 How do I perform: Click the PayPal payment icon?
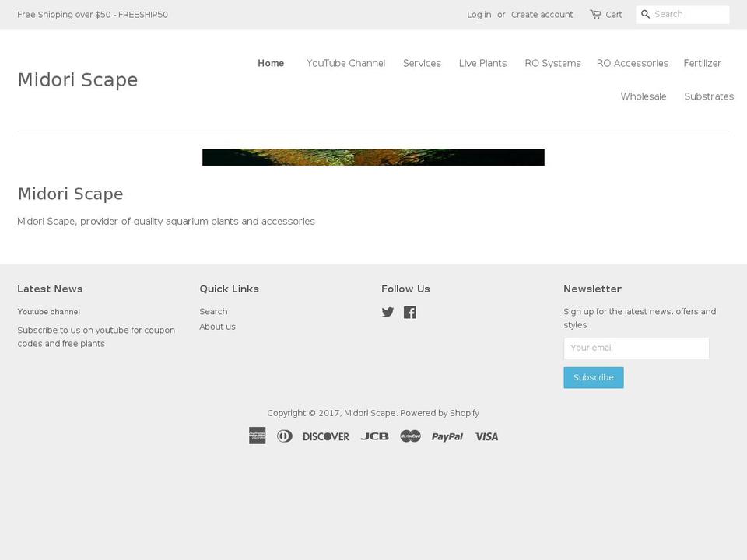point(447,436)
